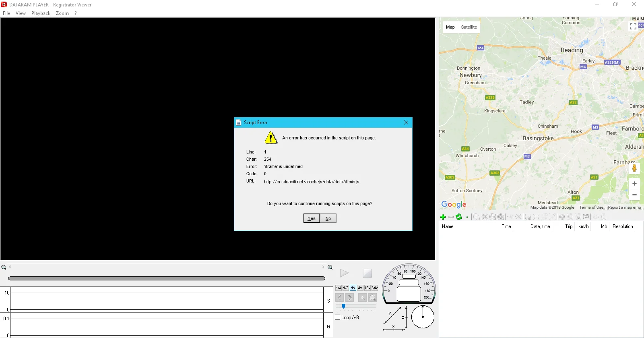This screenshot has width=644, height=338.
Task: Set playback speed to 4x
Action: 360,288
